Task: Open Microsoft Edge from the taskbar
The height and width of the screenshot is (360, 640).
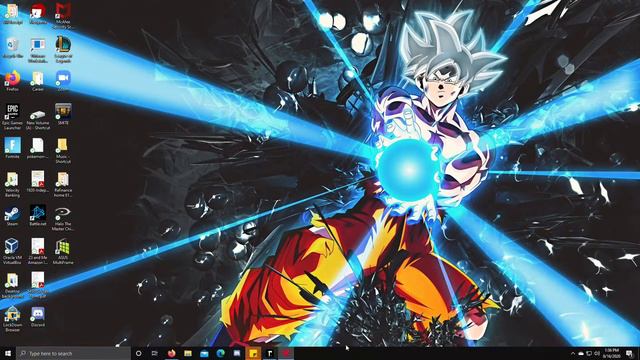Action: point(221,353)
